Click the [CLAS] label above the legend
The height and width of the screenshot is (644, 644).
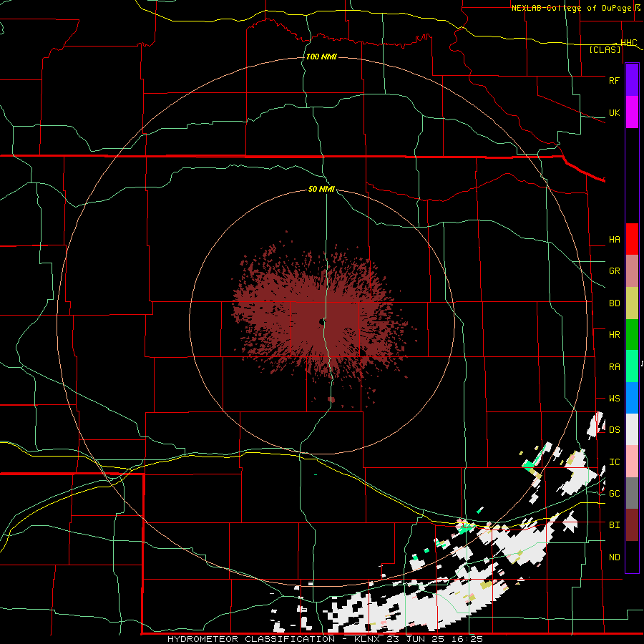click(x=605, y=49)
